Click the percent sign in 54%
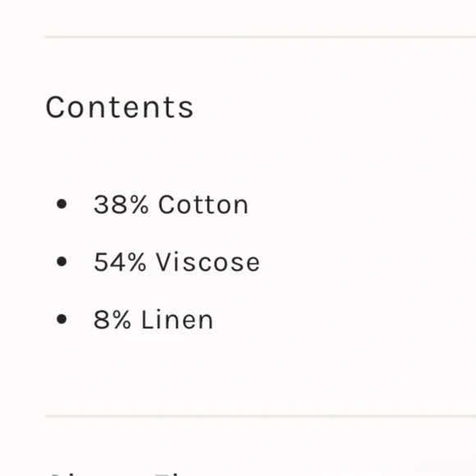This screenshot has width=476, height=476. (137, 262)
